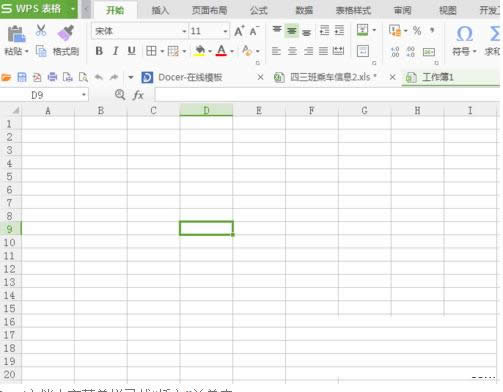Open the font size 11 dropdown
The width and height of the screenshot is (503, 392).
coord(225,31)
